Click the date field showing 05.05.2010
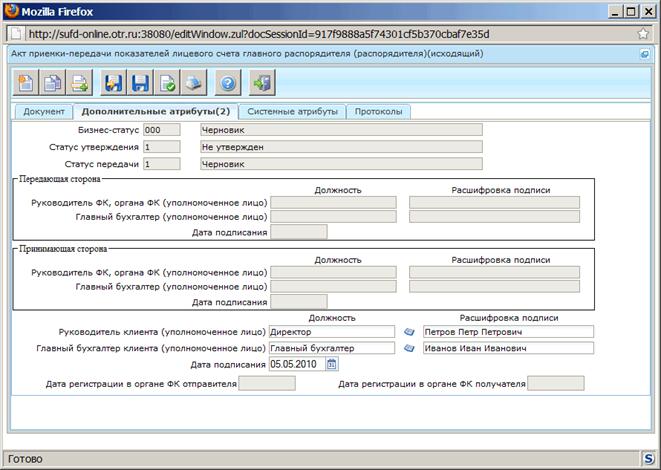Image resolution: width=661 pixels, height=470 pixels. click(297, 364)
